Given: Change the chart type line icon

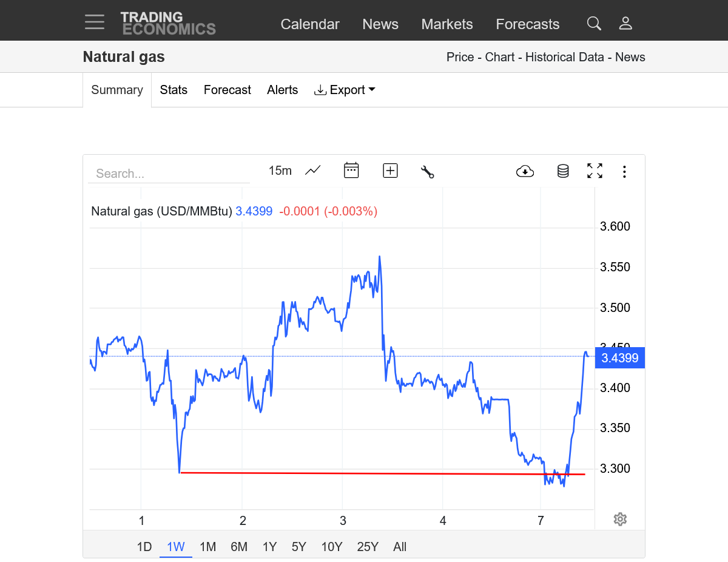Looking at the screenshot, I should click(x=313, y=171).
